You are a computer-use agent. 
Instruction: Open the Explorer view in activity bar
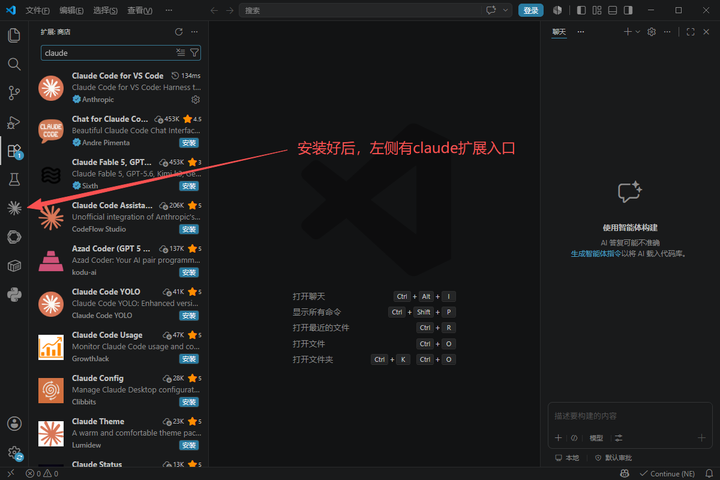coord(14,35)
